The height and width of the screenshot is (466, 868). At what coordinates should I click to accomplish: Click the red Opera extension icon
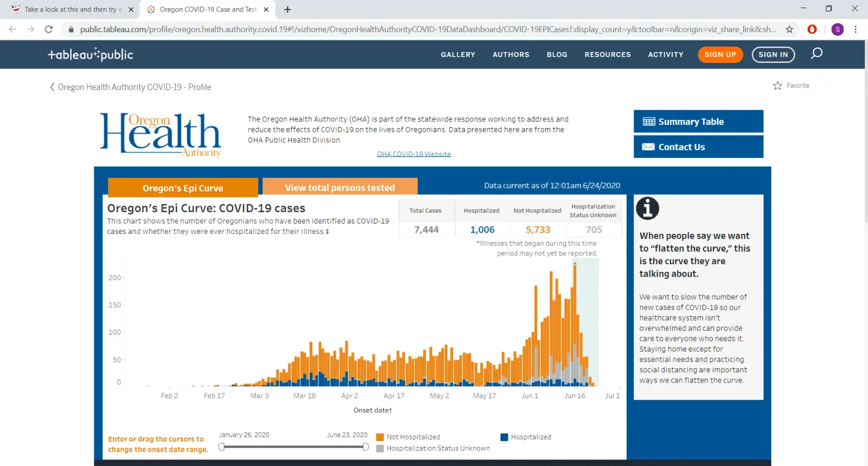[x=812, y=29]
